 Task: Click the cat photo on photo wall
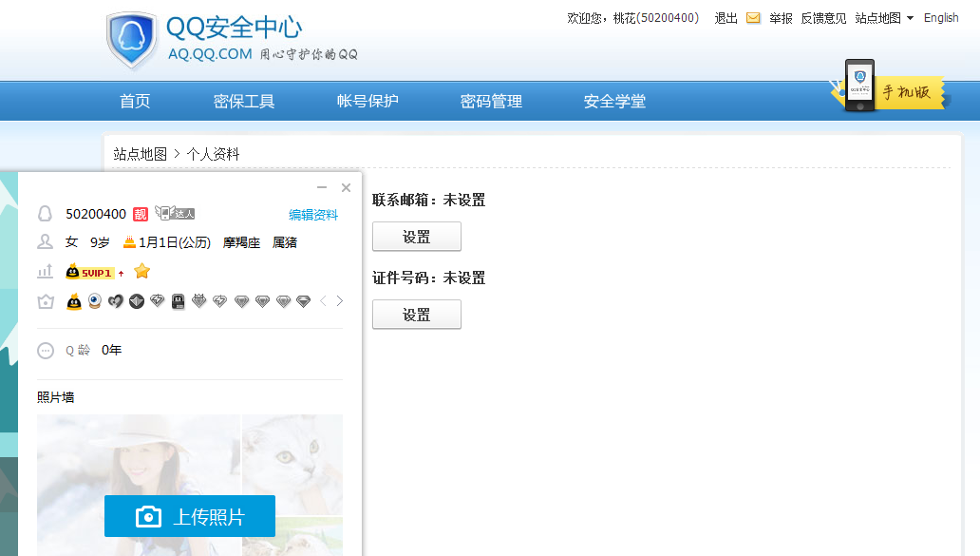[292, 464]
